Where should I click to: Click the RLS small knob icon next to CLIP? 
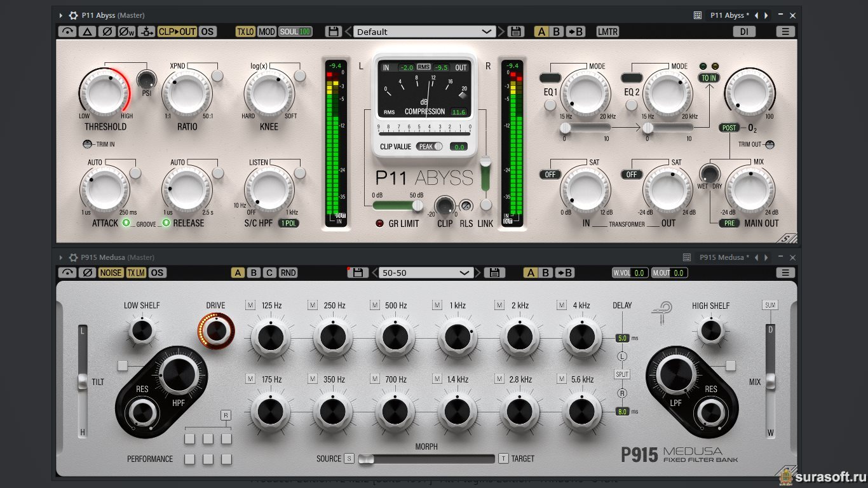tap(466, 205)
